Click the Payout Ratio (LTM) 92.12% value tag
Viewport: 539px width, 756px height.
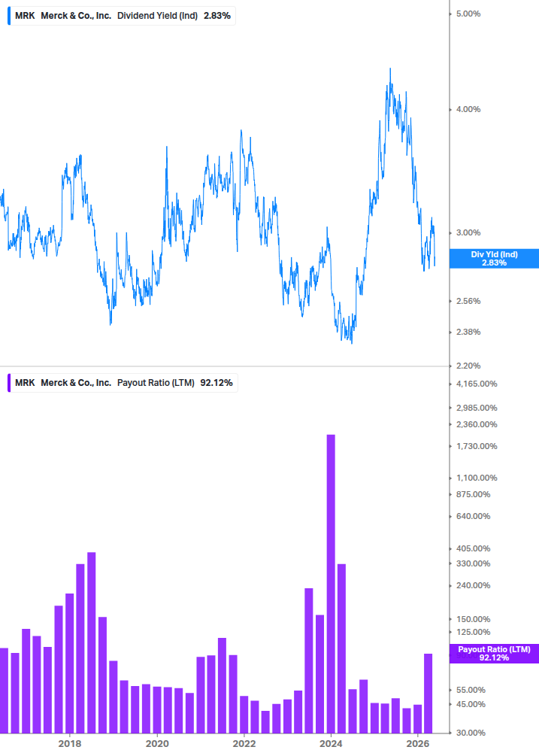pos(494,653)
